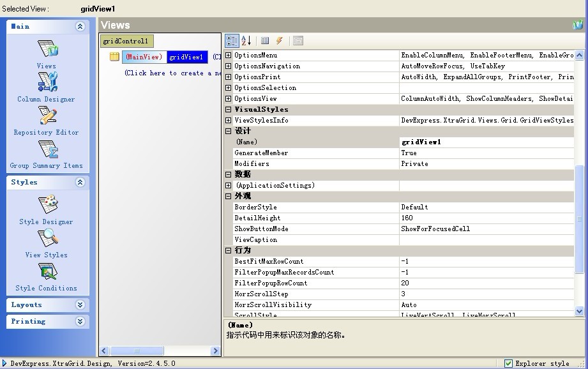Click the ShowButtonMode value ShowForFocusedCell
The height and width of the screenshot is (369, 588).
486,229
